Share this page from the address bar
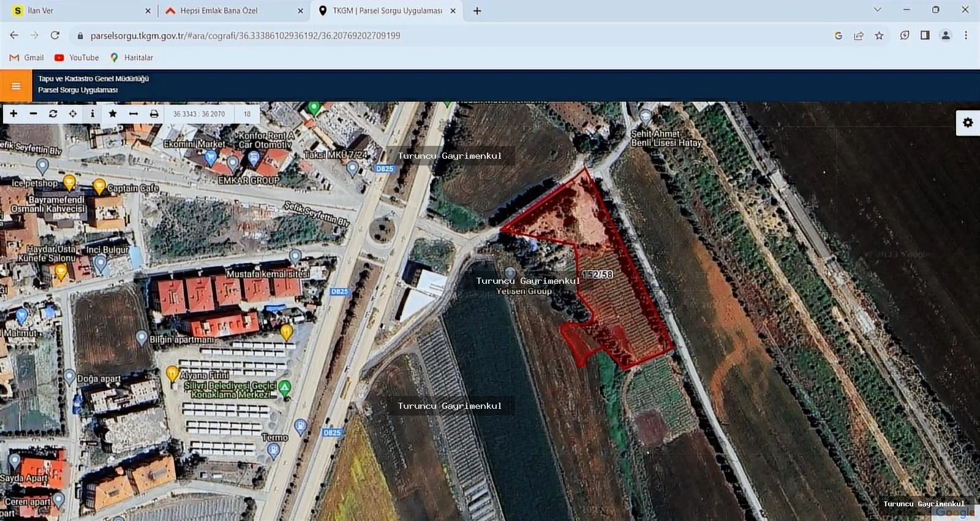 click(859, 36)
